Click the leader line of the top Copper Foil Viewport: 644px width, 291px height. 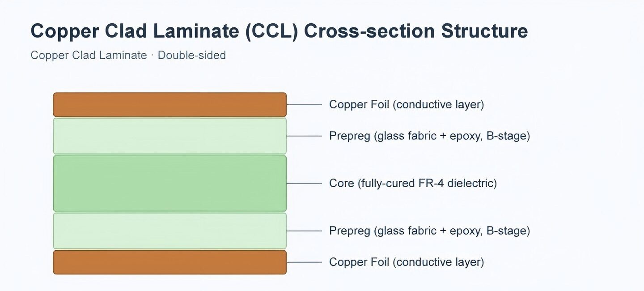pyautogui.click(x=304, y=104)
